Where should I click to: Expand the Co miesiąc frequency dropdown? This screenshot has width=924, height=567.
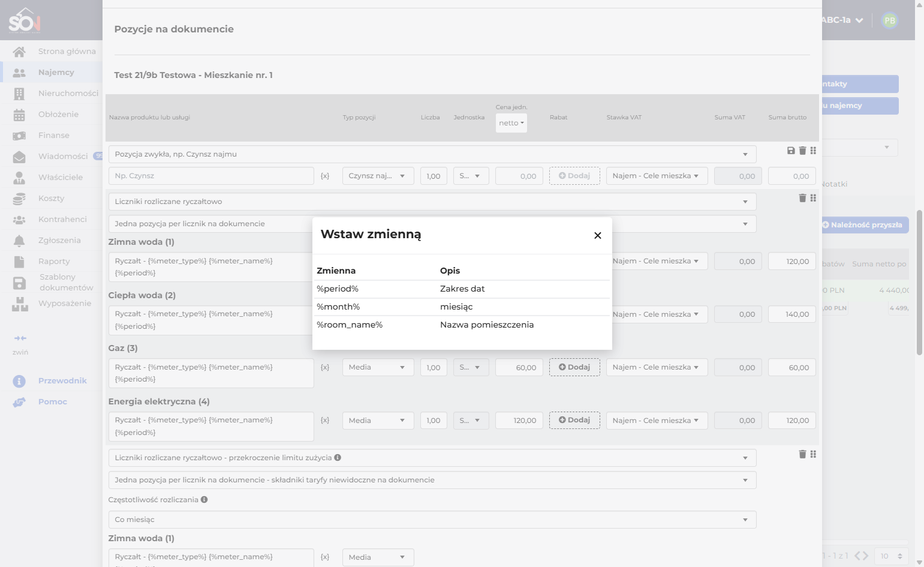point(432,520)
